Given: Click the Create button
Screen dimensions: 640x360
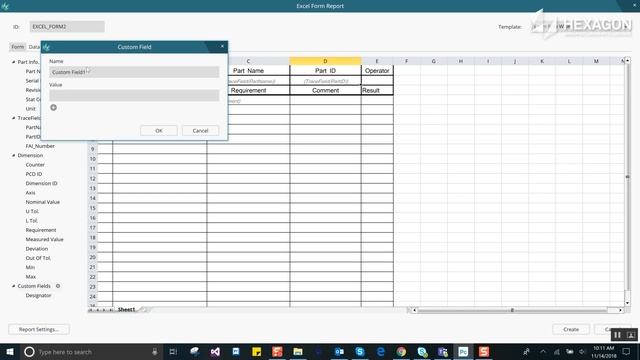Looking at the screenshot, I should click(571, 329).
